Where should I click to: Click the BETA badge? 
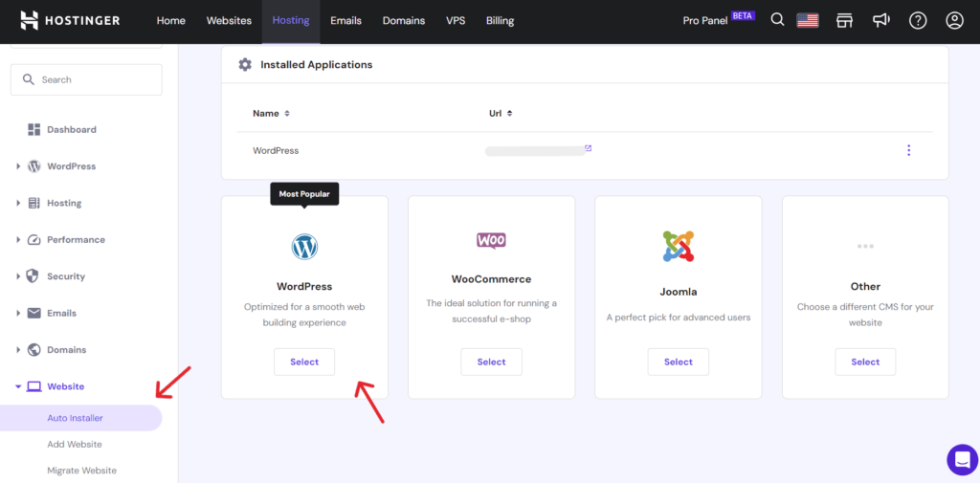point(743,16)
